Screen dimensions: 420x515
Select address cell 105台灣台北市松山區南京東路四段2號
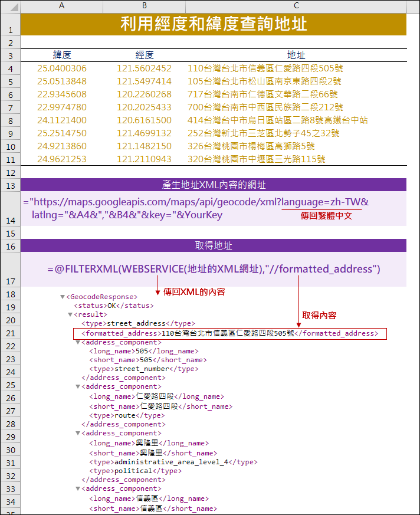[296, 81]
